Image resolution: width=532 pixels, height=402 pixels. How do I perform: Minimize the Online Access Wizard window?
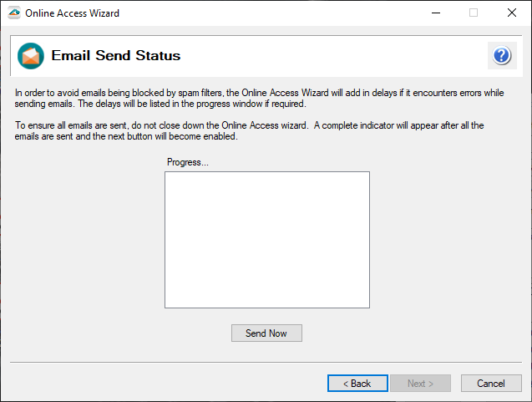[435, 13]
